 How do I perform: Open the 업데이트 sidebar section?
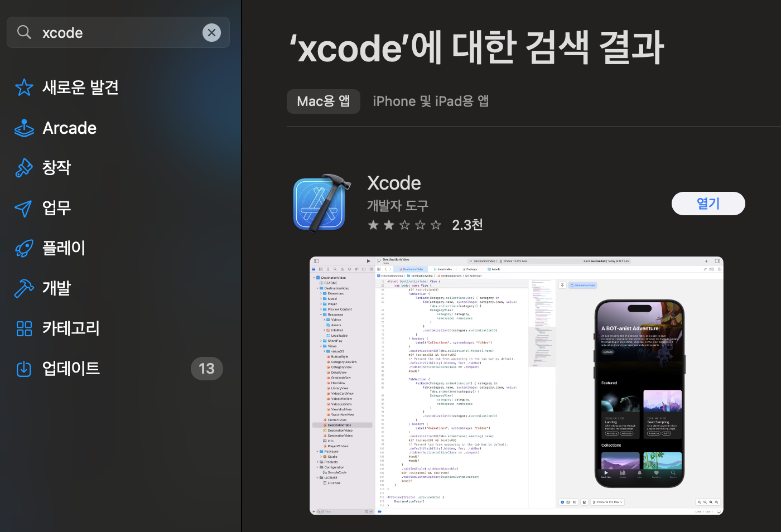(118, 369)
